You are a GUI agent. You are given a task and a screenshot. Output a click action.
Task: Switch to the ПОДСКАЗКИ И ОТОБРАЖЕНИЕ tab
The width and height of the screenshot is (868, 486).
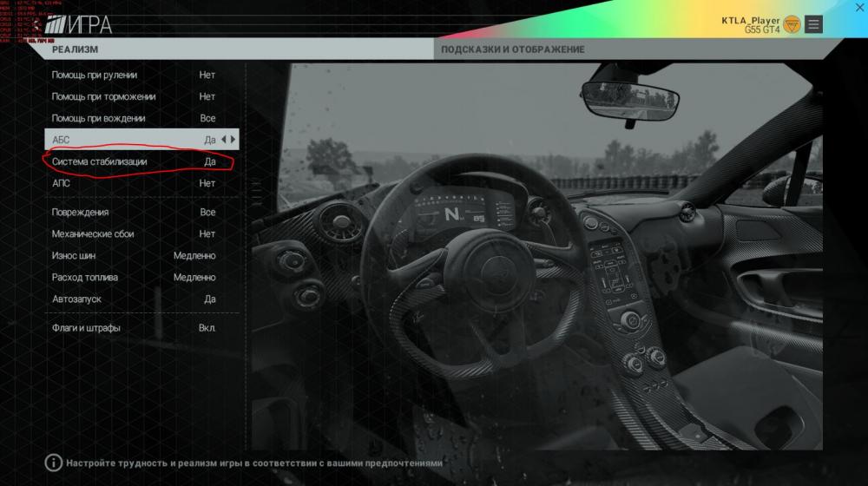pos(512,49)
